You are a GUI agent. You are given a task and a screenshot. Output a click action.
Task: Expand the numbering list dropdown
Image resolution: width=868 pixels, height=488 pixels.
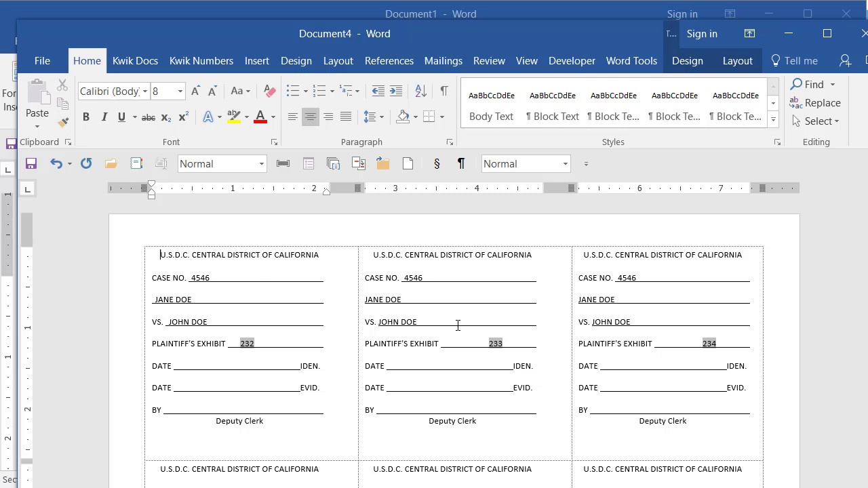pos(332,91)
